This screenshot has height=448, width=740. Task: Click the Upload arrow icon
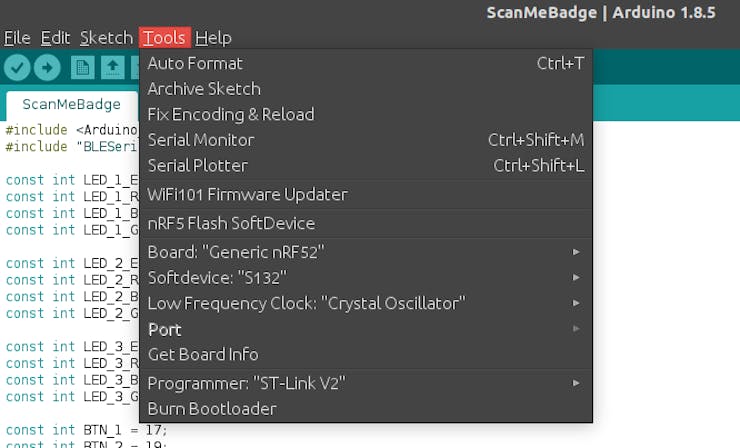click(47, 68)
